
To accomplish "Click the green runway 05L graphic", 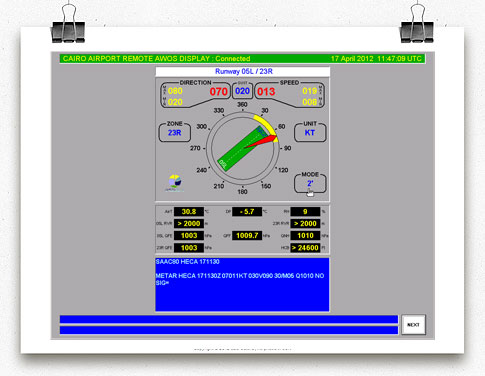I will 243,149.
